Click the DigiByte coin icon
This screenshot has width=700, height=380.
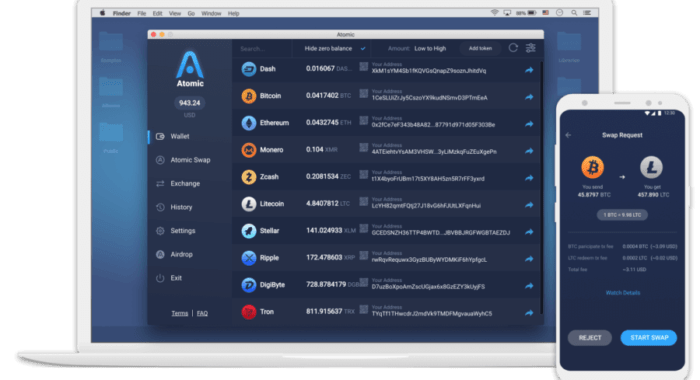point(249,285)
